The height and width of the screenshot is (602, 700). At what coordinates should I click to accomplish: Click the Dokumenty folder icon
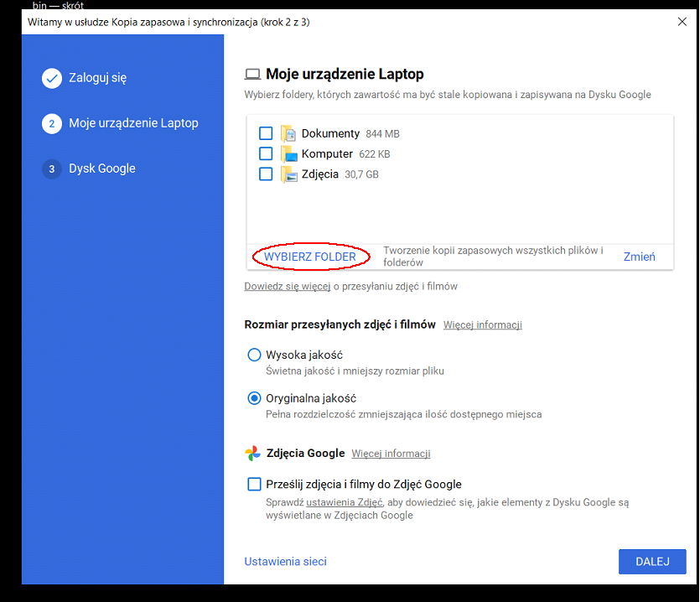pyautogui.click(x=288, y=133)
